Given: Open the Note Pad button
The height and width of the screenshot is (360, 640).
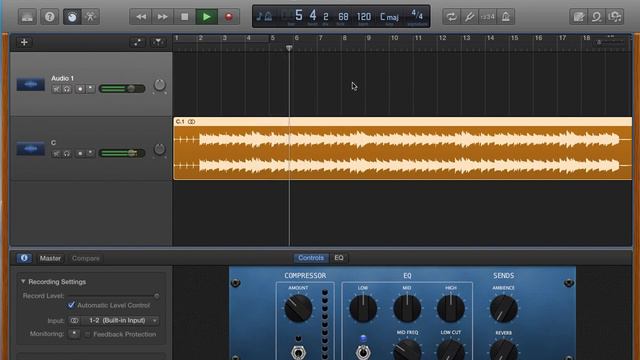Looking at the screenshot, I should click(578, 17).
